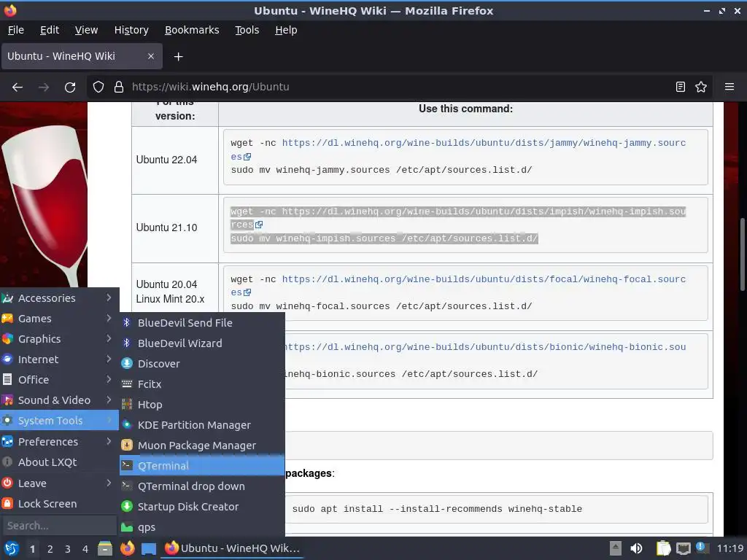This screenshot has width=747, height=560.
Task: Open the Bookmarks menu
Action: tap(192, 30)
